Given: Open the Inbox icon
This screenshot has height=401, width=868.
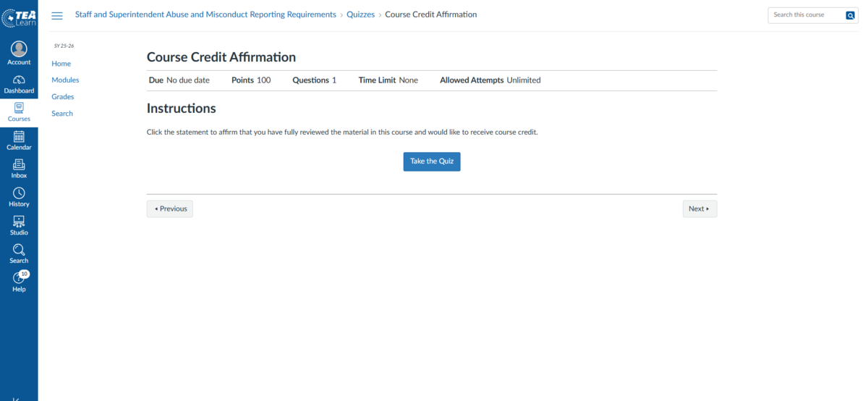Looking at the screenshot, I should coord(19,165).
